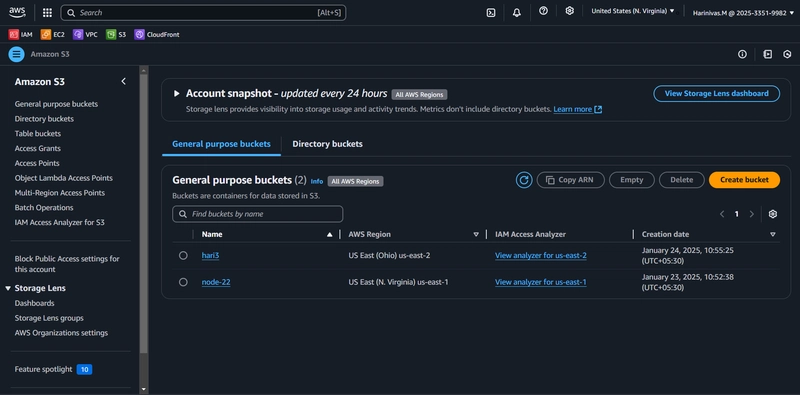800x395 pixels.
Task: Click the refresh buckets icon button
Action: click(524, 180)
